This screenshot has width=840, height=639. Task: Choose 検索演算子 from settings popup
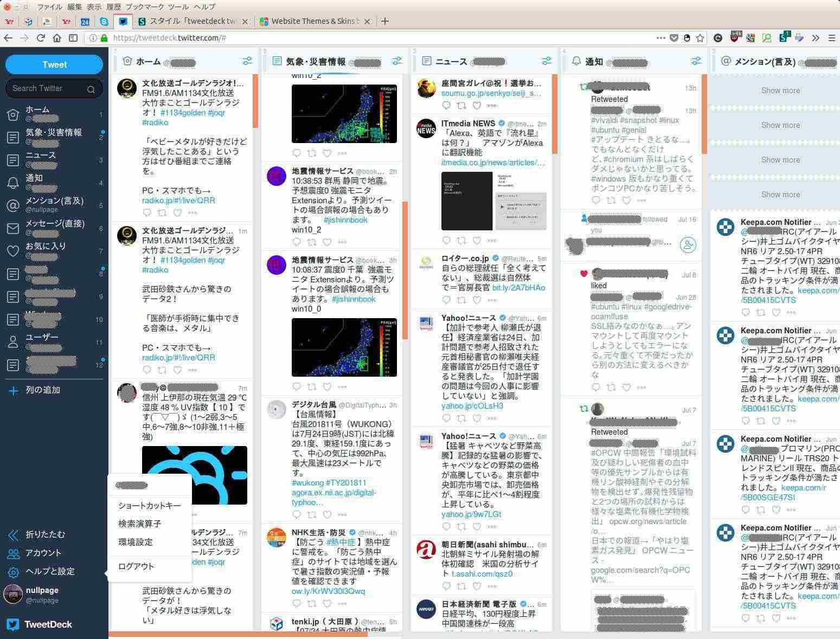pos(140,524)
